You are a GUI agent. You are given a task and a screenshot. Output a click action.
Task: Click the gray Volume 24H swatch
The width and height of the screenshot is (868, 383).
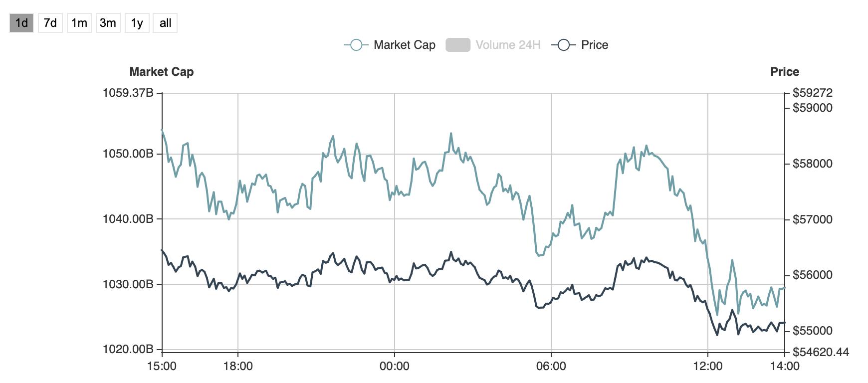tap(457, 45)
